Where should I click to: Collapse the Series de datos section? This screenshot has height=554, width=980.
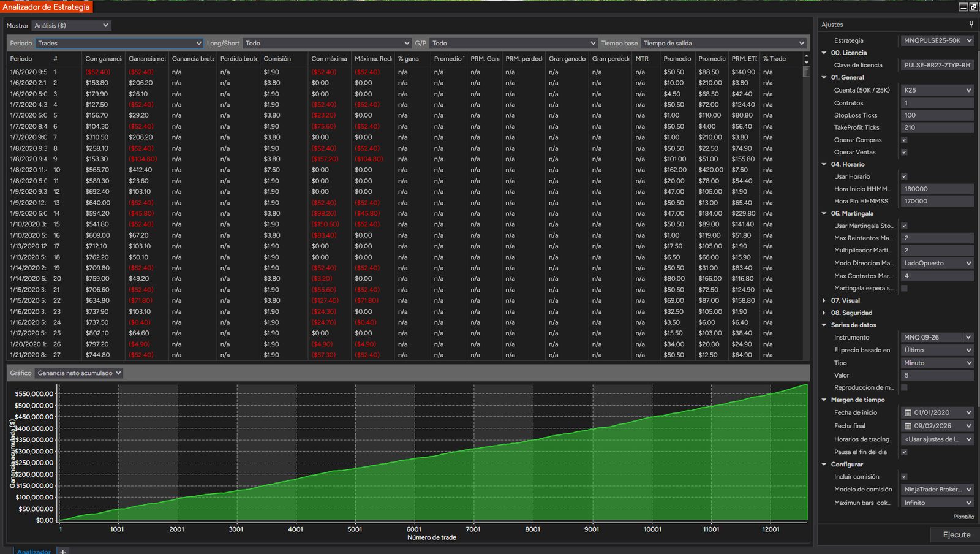point(824,325)
